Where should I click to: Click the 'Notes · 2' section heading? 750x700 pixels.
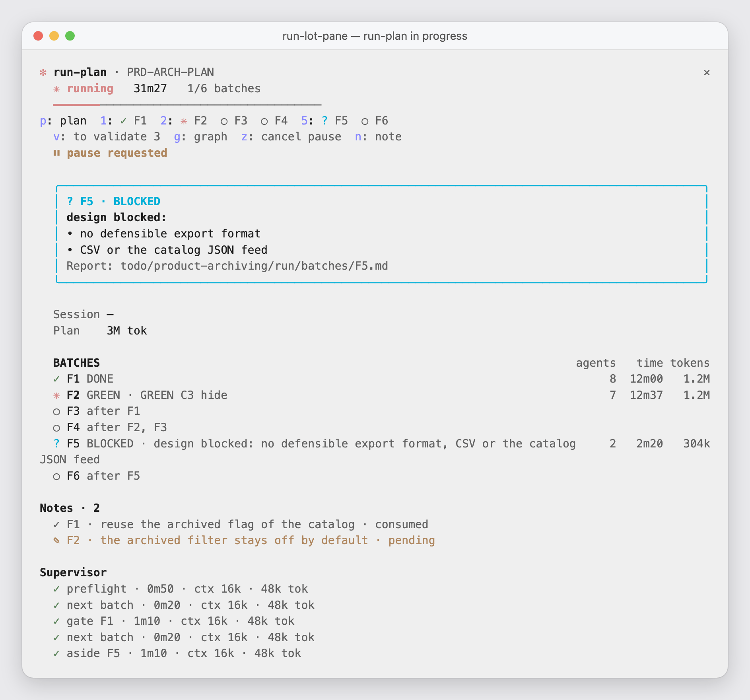70,508
